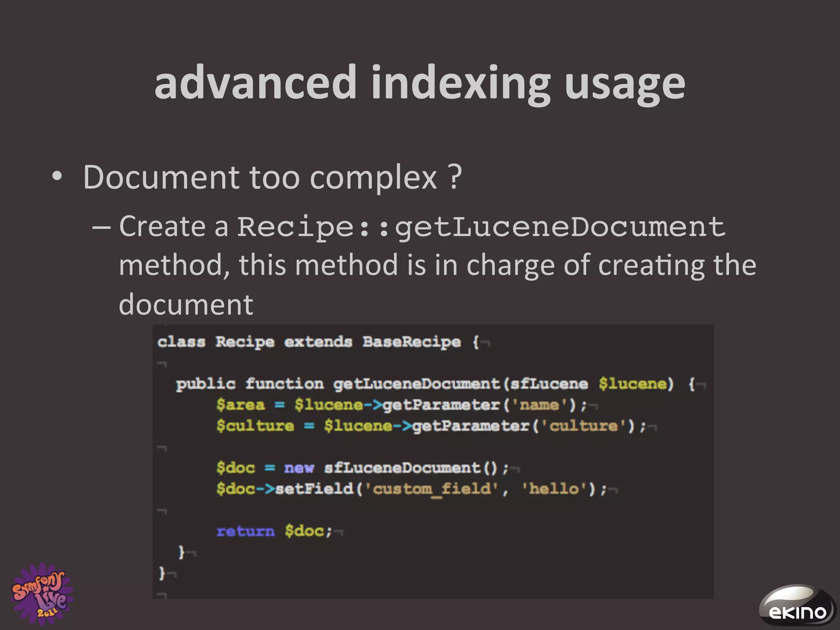The image size is (840, 630).
Task: Click the 'return $doc;' code line
Action: click(x=274, y=531)
